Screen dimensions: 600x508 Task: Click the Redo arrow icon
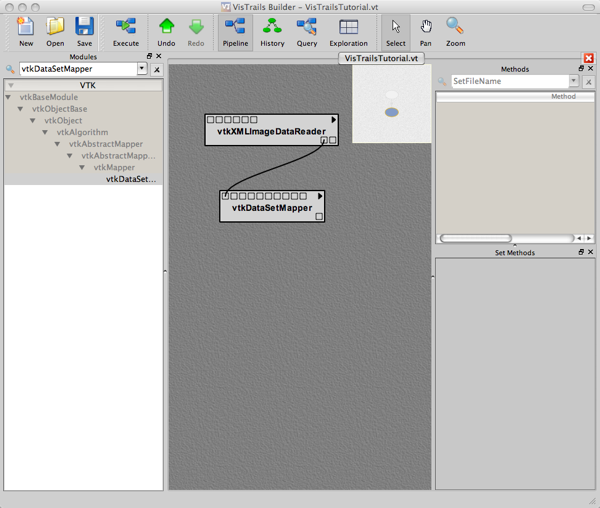[196, 27]
